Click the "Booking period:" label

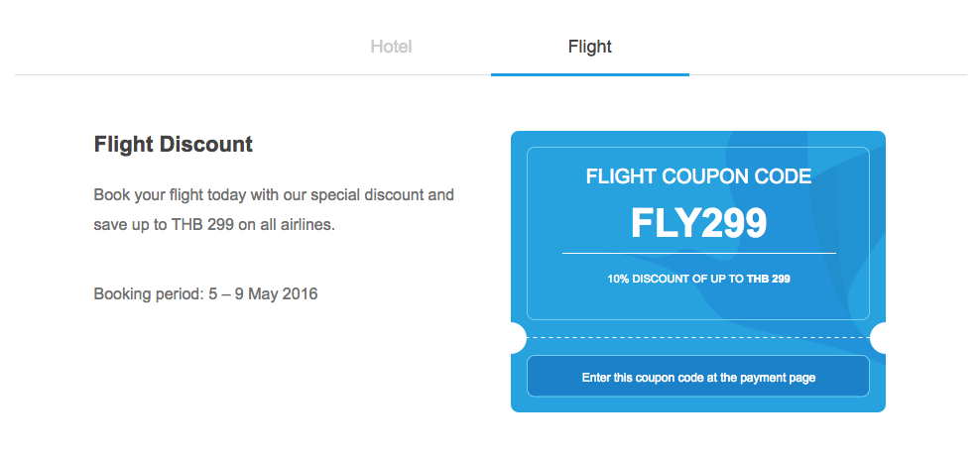coord(147,293)
